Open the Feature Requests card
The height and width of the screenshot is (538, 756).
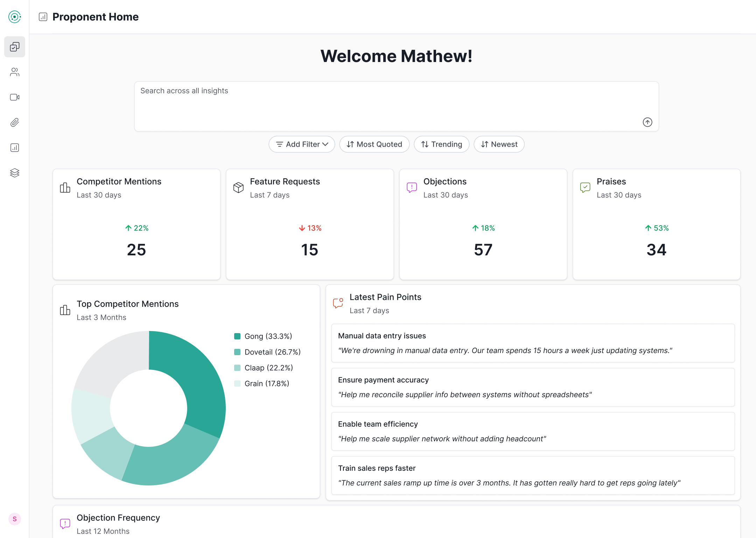[310, 224]
